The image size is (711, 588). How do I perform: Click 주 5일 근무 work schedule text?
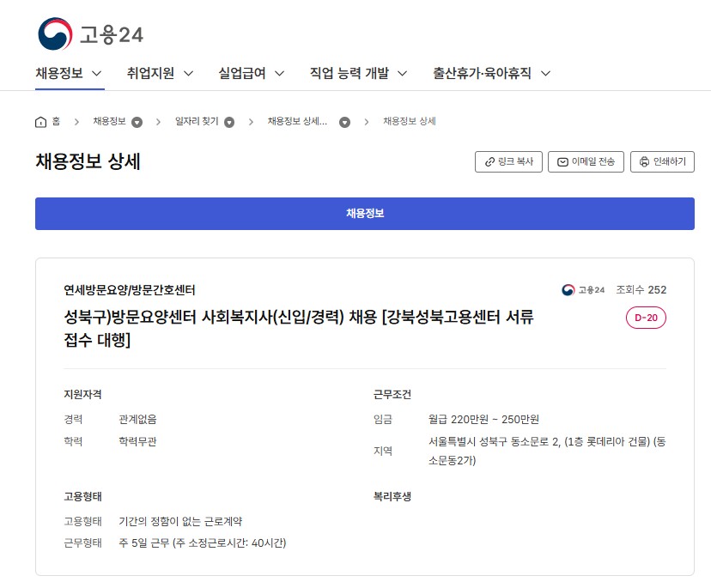coord(203,543)
